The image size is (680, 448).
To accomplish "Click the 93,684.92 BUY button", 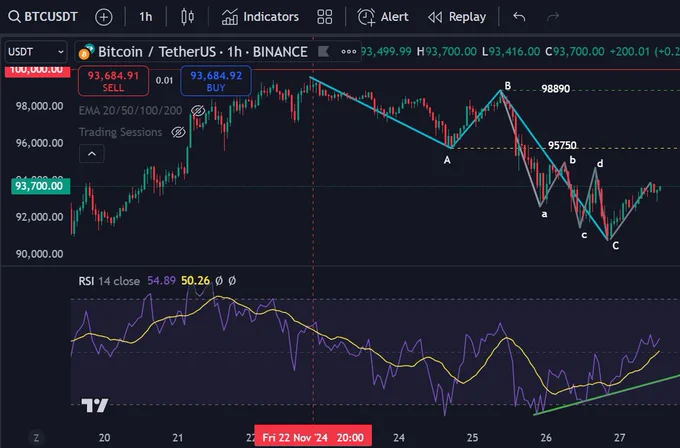I will 216,81.
